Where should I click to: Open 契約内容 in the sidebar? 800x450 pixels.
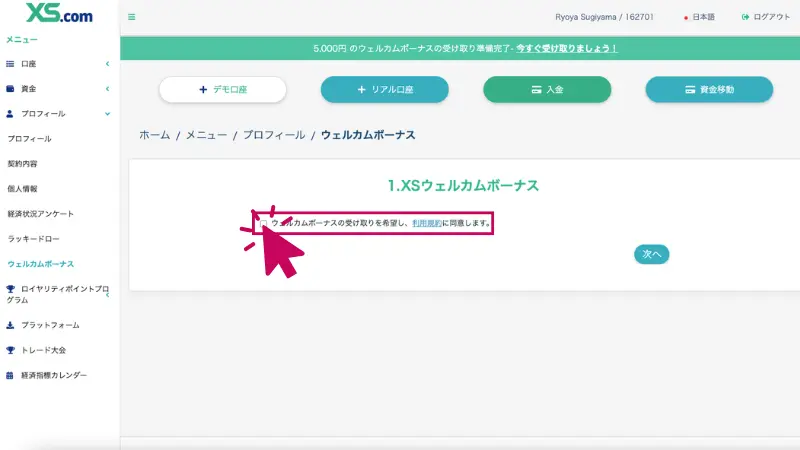click(x=22, y=164)
